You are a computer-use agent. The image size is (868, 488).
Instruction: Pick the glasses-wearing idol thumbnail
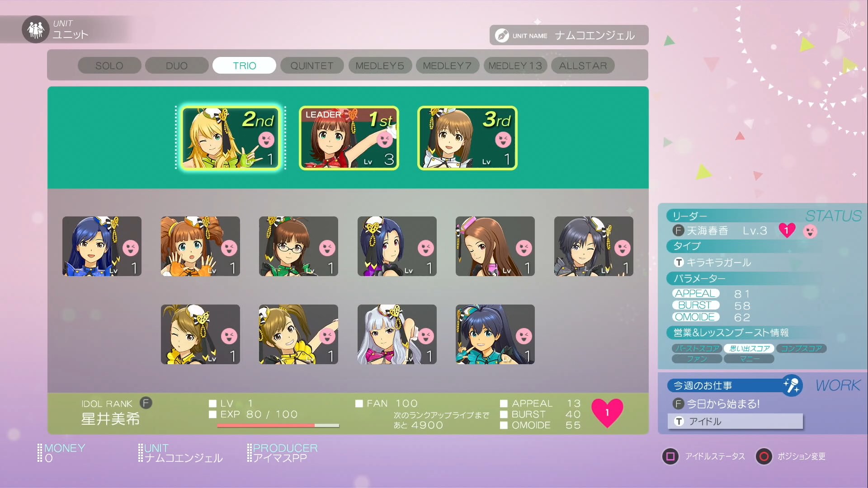point(298,246)
